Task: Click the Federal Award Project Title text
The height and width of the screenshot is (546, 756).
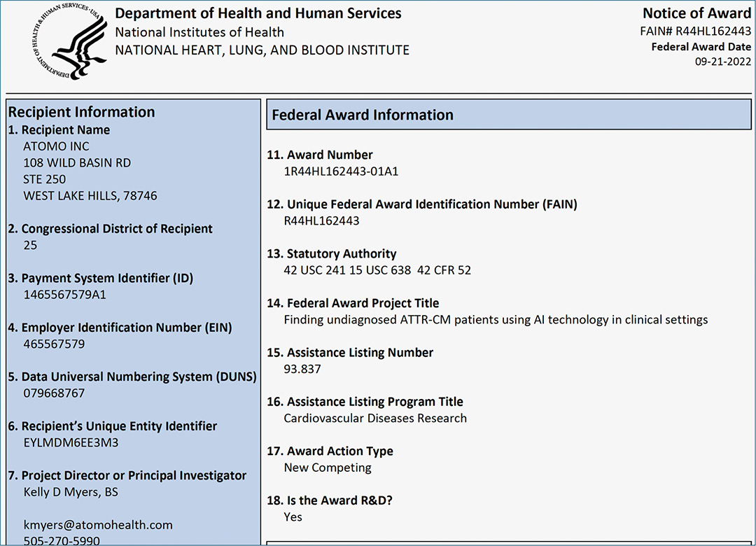Action: (x=496, y=320)
